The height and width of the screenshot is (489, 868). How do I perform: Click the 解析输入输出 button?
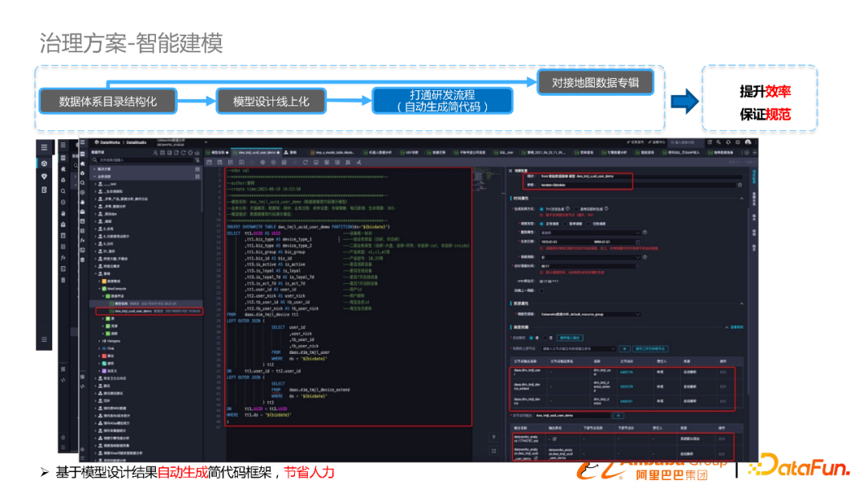pyautogui.click(x=570, y=336)
